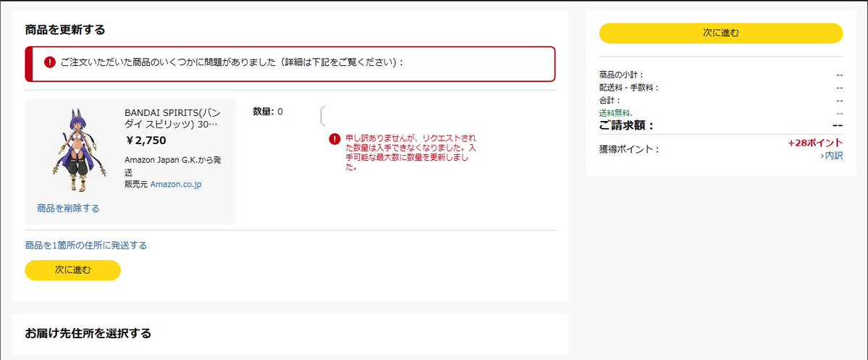Click the 次に進む button below the item list

click(72, 270)
